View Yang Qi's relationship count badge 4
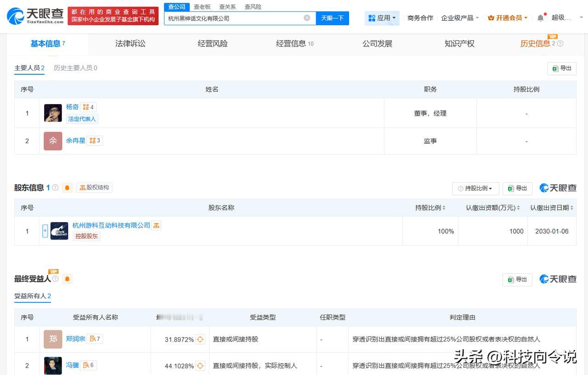588x375 pixels. 88,107
